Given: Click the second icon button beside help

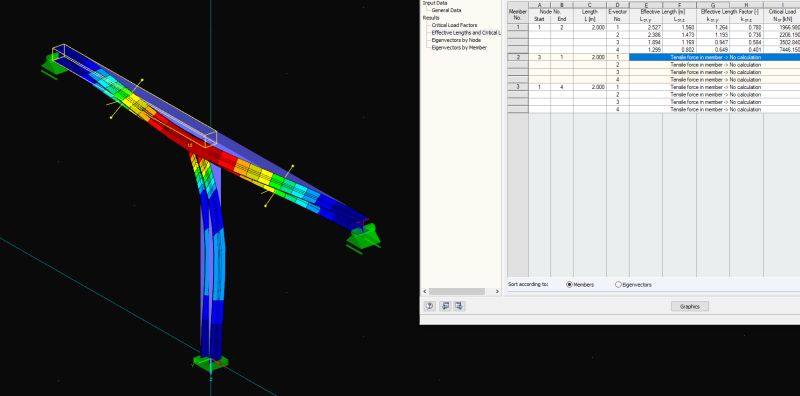Looking at the screenshot, I should [444, 306].
